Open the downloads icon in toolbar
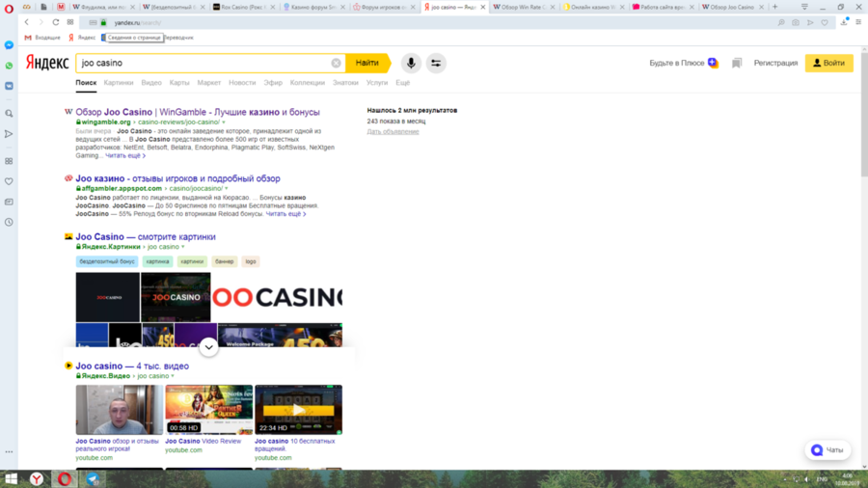Screen dimensions: 868x488 pos(844,22)
